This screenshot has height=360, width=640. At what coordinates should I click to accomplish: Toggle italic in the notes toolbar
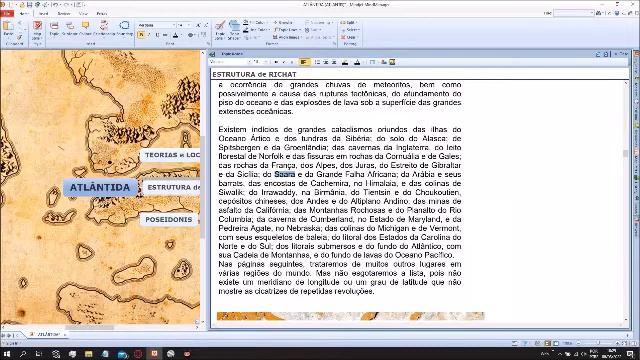284,62
